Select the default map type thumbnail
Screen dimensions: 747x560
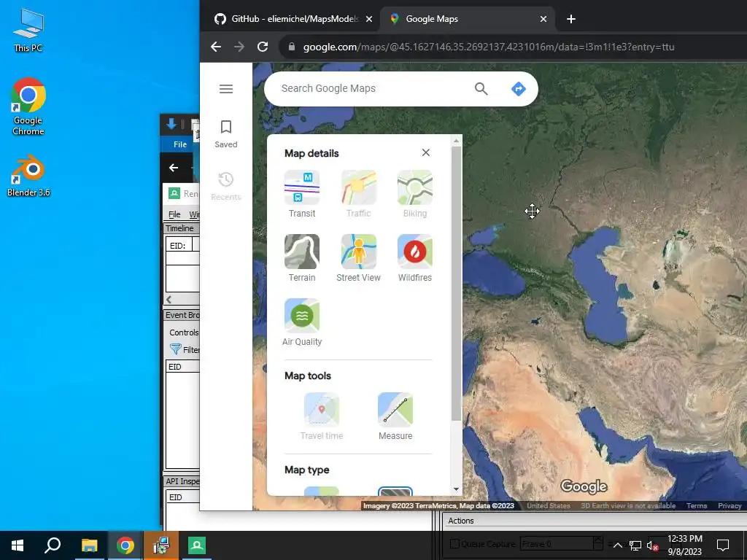click(322, 491)
